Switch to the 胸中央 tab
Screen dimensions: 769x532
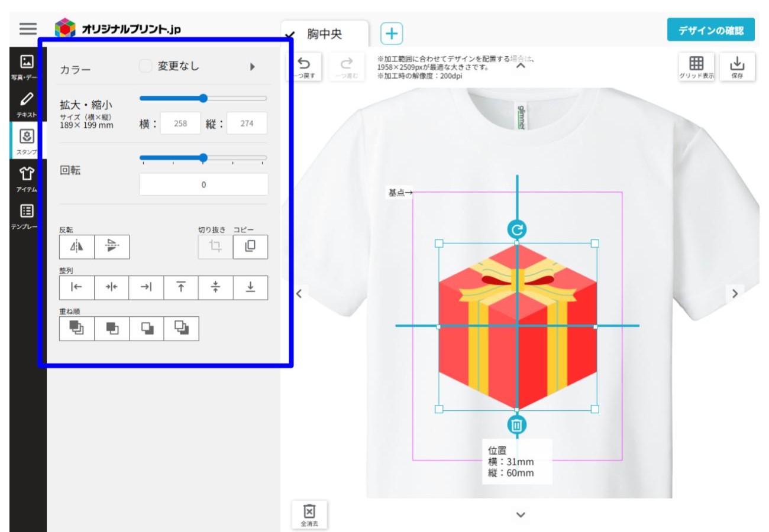point(324,34)
